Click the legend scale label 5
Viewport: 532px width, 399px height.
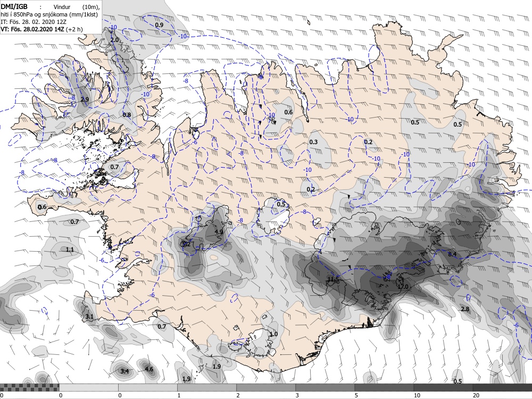tap(356, 395)
